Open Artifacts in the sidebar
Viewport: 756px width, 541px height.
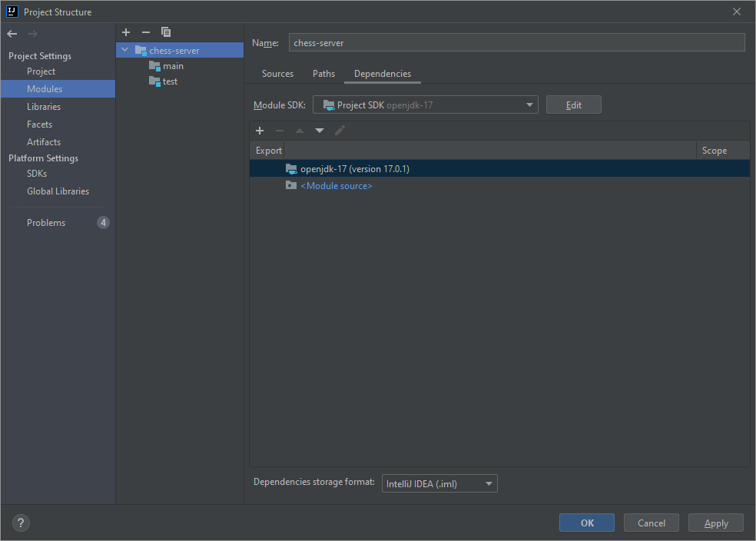[x=44, y=141]
